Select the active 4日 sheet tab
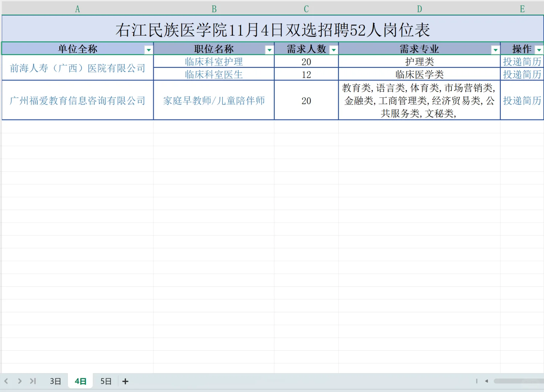The width and height of the screenshot is (544, 392). click(80, 381)
